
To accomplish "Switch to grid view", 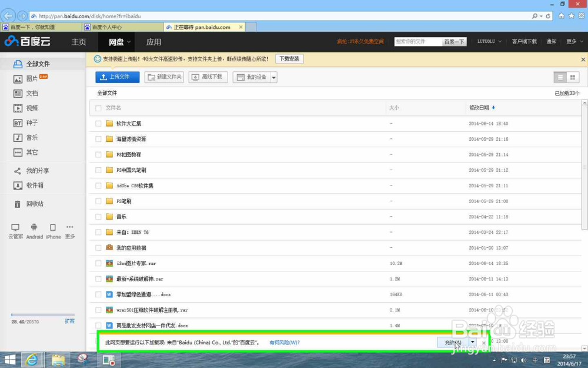I will click(573, 77).
